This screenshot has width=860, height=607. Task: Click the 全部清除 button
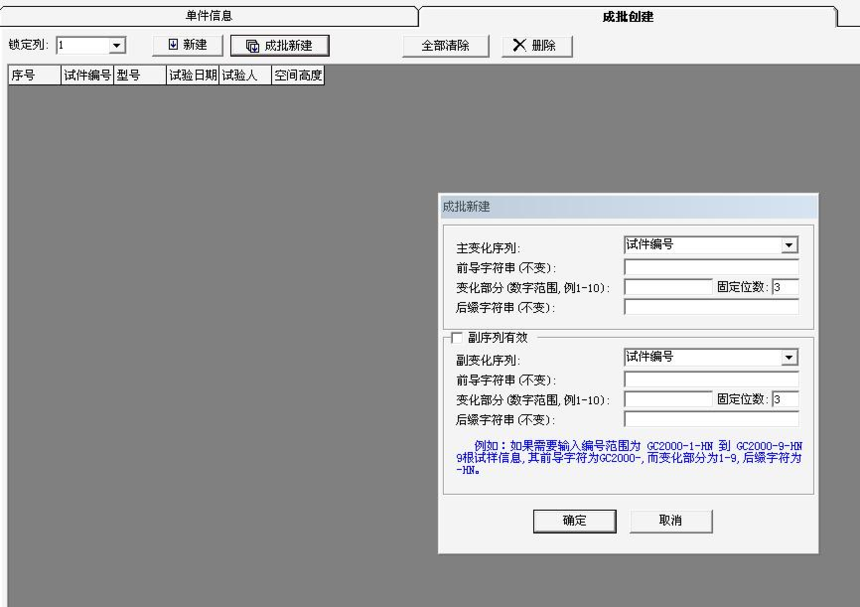coord(444,46)
